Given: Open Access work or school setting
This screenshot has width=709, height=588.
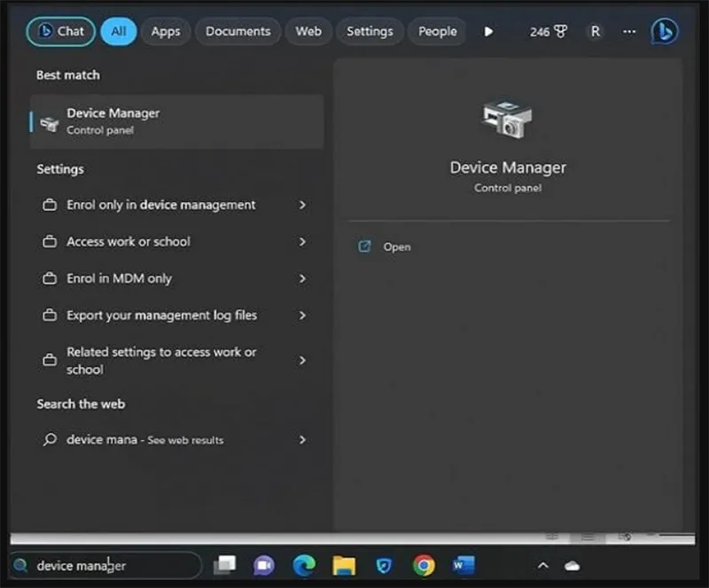Looking at the screenshot, I should click(x=176, y=242).
